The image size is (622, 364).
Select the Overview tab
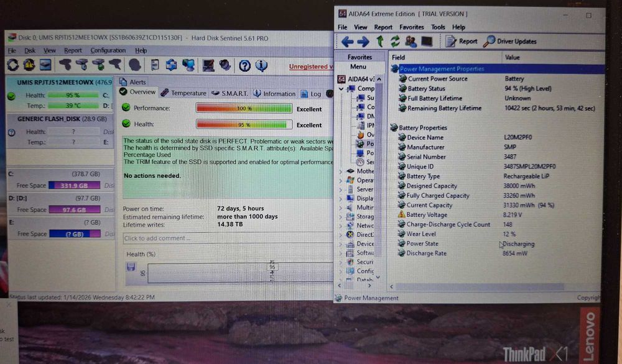[x=137, y=92]
